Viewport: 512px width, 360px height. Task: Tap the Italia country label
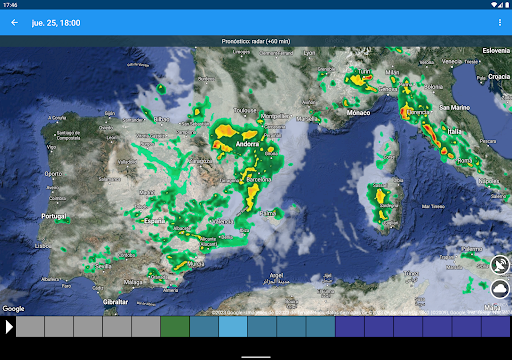[x=454, y=132]
